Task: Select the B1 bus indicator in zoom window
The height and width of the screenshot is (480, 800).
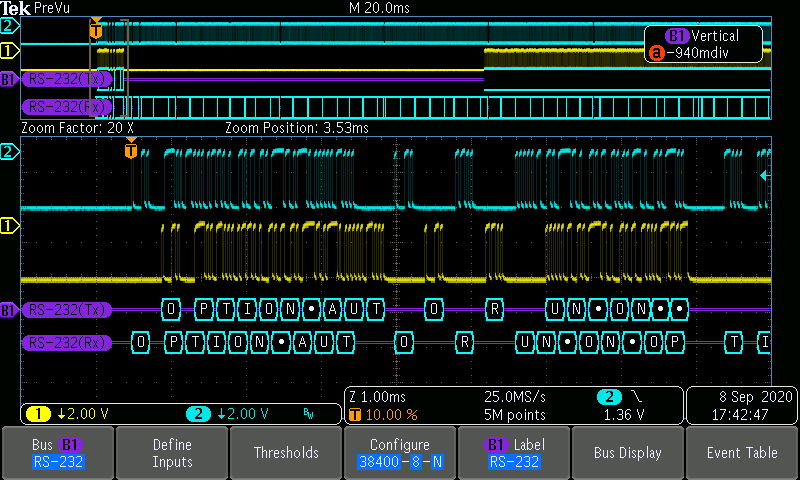Action: (x=10, y=309)
